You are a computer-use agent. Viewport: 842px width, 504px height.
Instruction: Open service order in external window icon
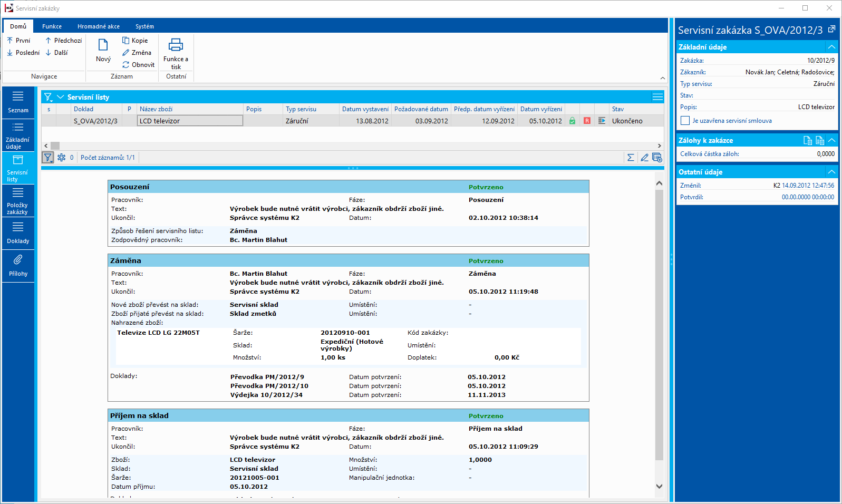[831, 30]
